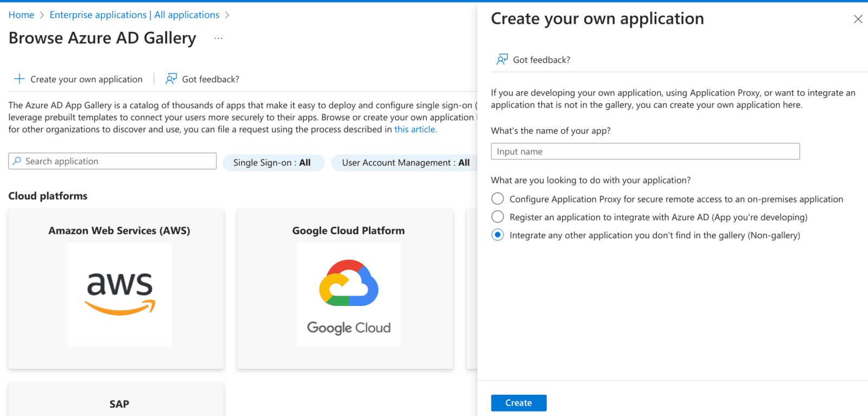Open the SAP card
868x416 pixels.
(116, 400)
